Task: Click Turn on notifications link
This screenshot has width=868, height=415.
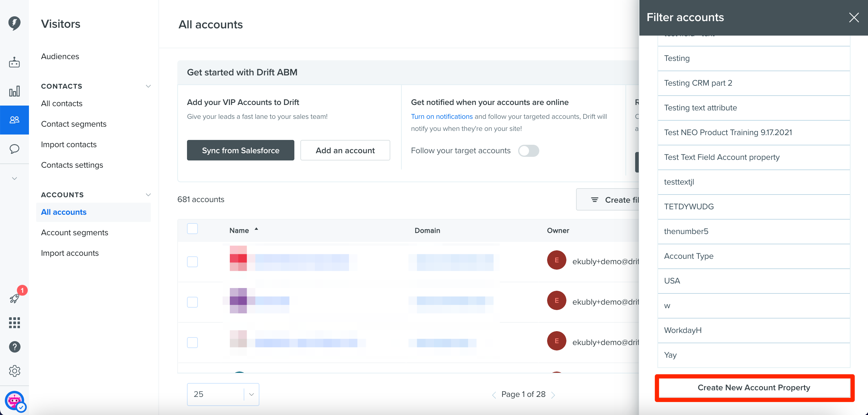Action: 442,116
